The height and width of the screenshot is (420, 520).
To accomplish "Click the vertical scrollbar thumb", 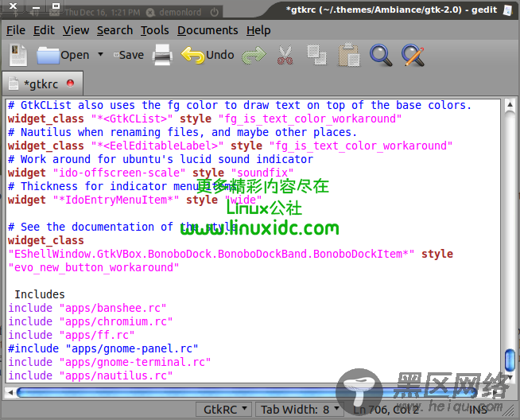I will point(510,360).
